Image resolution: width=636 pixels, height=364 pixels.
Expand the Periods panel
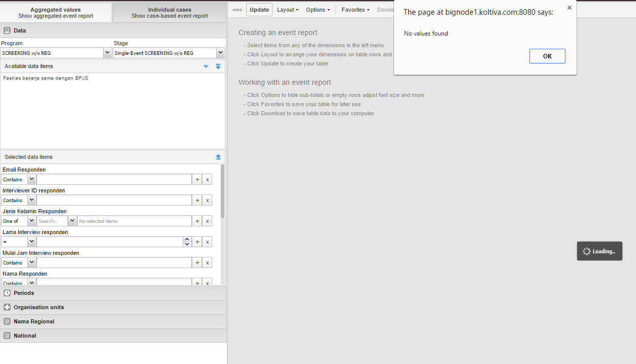tap(113, 293)
